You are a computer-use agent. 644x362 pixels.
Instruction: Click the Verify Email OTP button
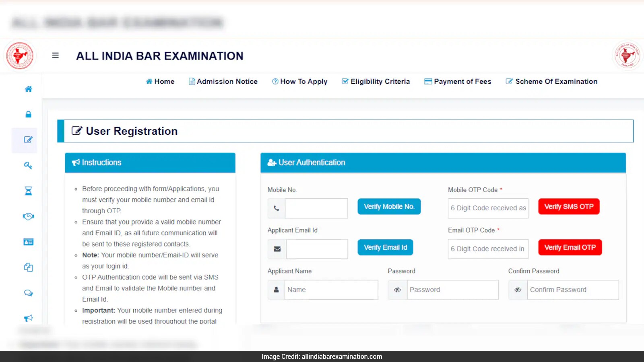[x=570, y=247]
